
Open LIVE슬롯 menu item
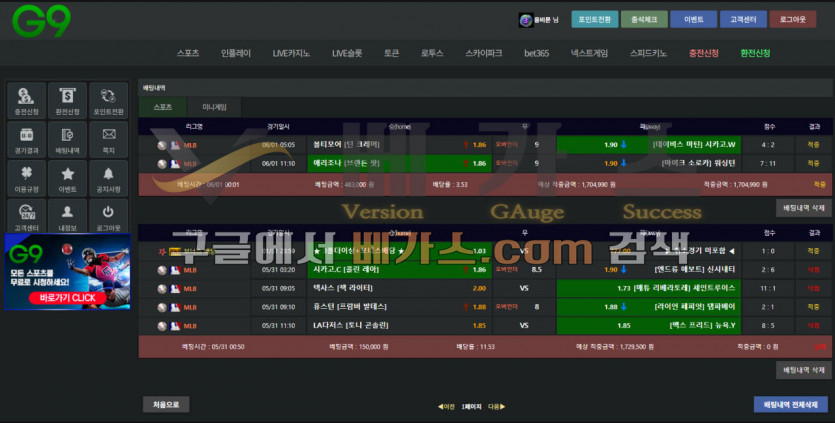347,53
